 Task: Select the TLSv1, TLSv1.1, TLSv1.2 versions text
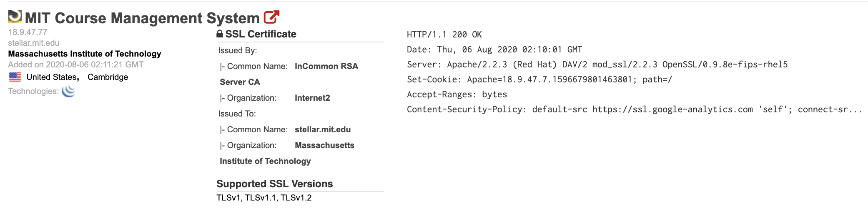(x=264, y=198)
